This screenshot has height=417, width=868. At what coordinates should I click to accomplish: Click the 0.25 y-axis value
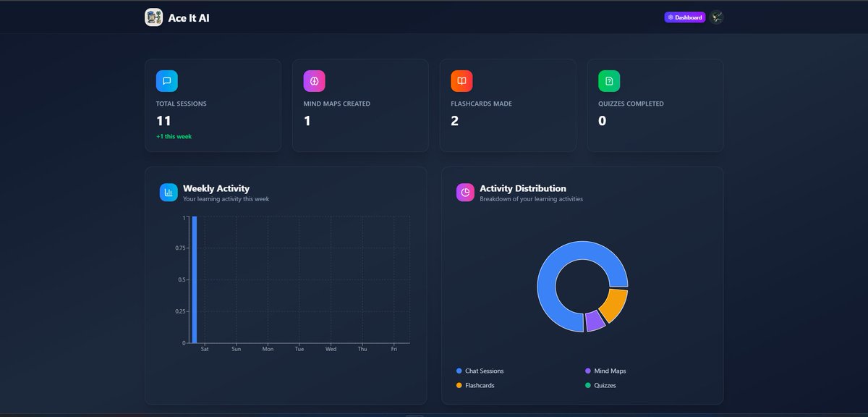coord(180,311)
